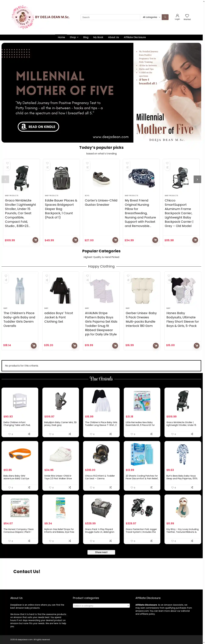Focus the Search input field
Screen dimensions: 205x644
[x=110, y=17]
